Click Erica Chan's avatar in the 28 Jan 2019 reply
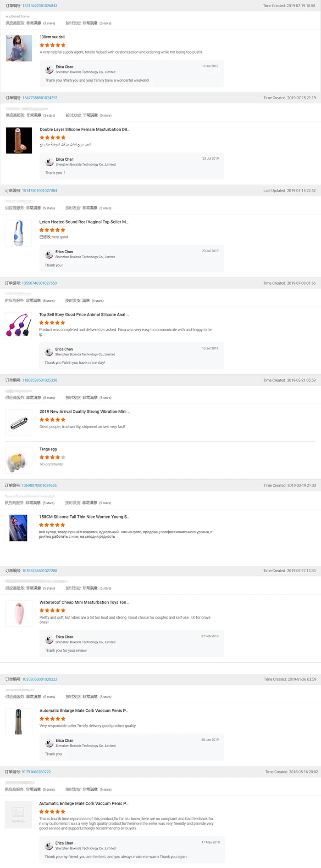Screen dimensions: 321x868 [49, 743]
